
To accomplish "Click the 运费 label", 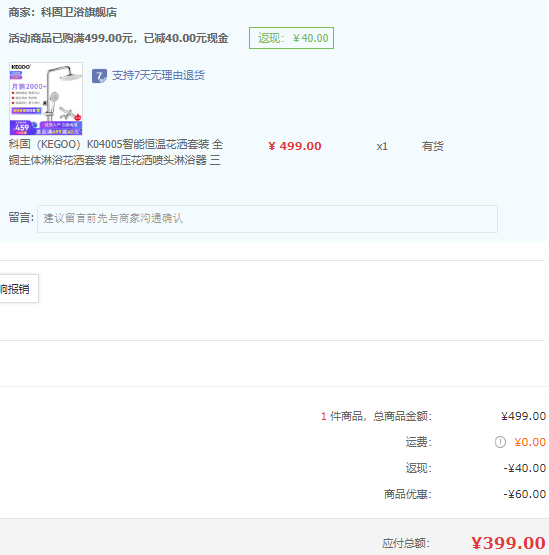I will pos(419,442).
